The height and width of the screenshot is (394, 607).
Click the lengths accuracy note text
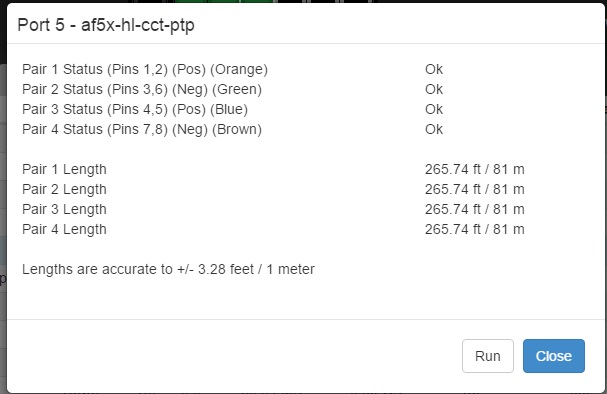tap(168, 269)
